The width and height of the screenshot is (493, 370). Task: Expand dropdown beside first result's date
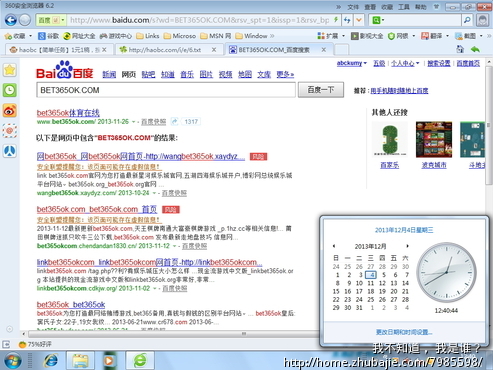pyautogui.click(x=134, y=122)
